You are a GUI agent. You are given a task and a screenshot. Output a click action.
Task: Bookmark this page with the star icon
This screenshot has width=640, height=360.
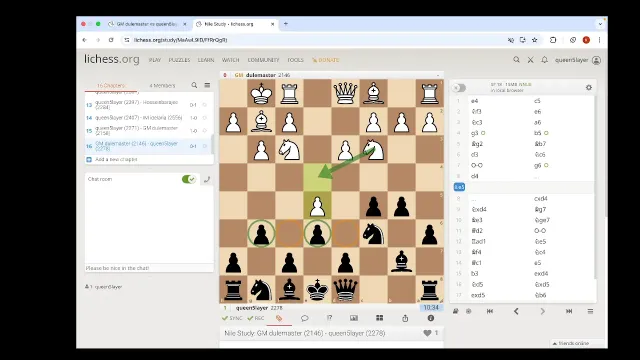tap(535, 40)
